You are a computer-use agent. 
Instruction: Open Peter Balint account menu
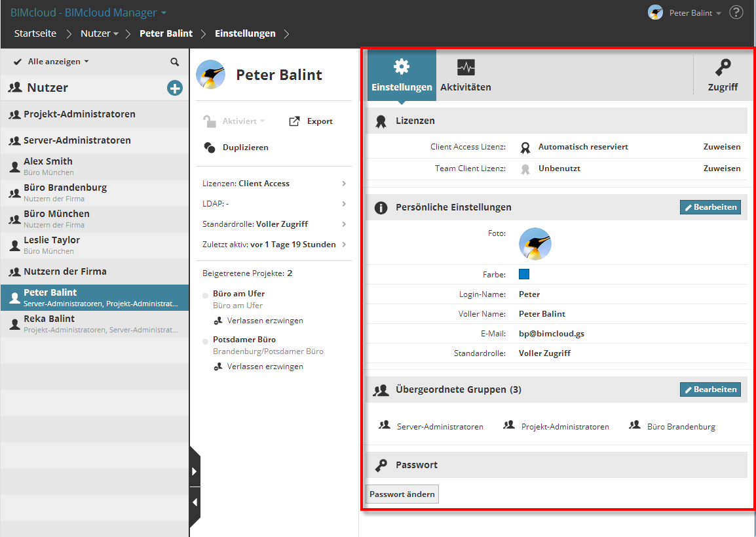[x=695, y=13]
